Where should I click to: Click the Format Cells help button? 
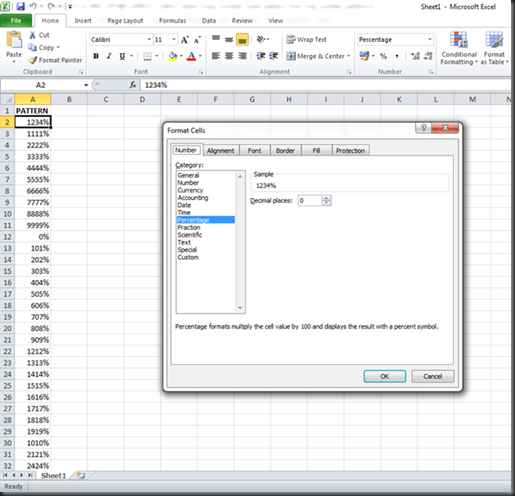(x=423, y=128)
